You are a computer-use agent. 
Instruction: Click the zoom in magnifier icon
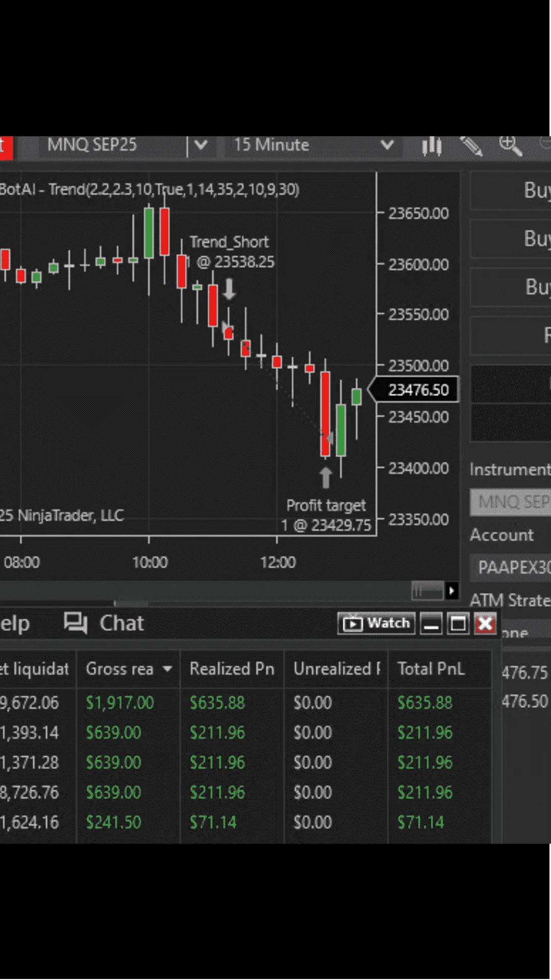(510, 146)
